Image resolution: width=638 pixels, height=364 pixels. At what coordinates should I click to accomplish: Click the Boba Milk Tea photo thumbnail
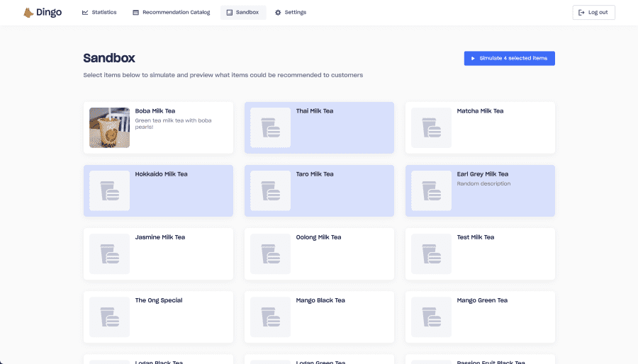click(x=109, y=127)
